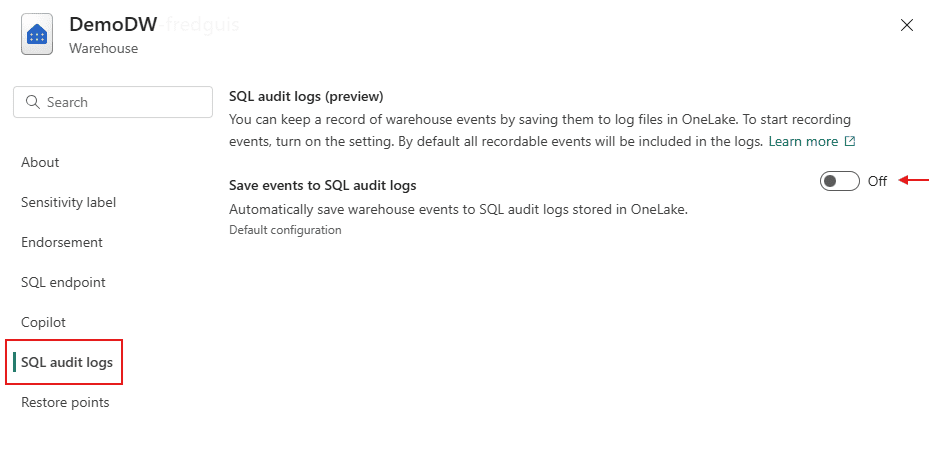Close the warehouse settings pane
The image size is (939, 456).
click(907, 26)
